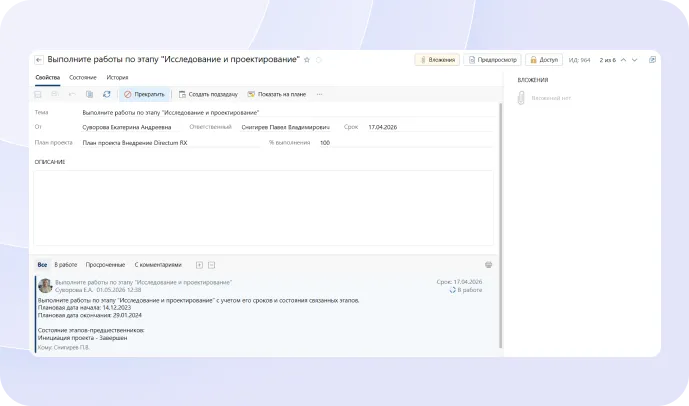Star the task as favorite
This screenshot has width=689, height=406.
pos(307,60)
